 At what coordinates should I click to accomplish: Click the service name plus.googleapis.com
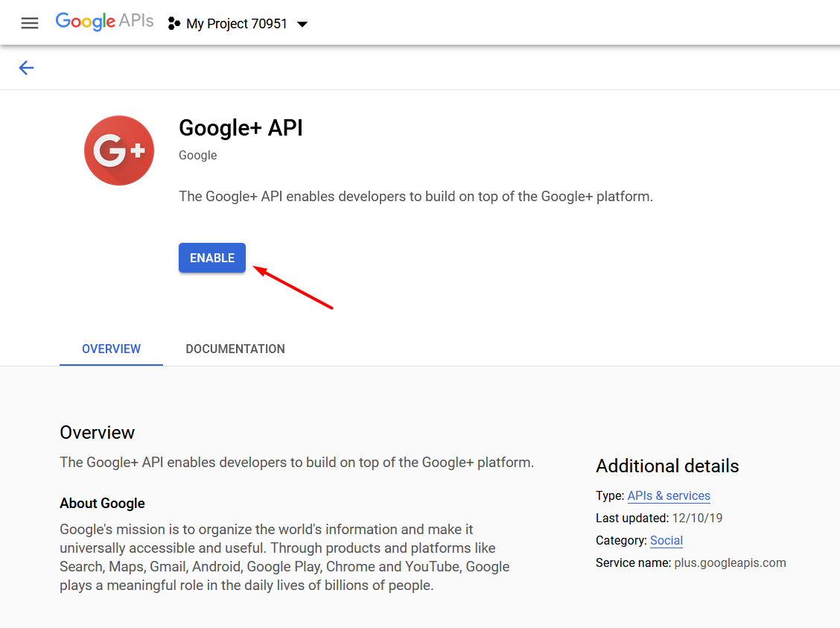coord(730,562)
